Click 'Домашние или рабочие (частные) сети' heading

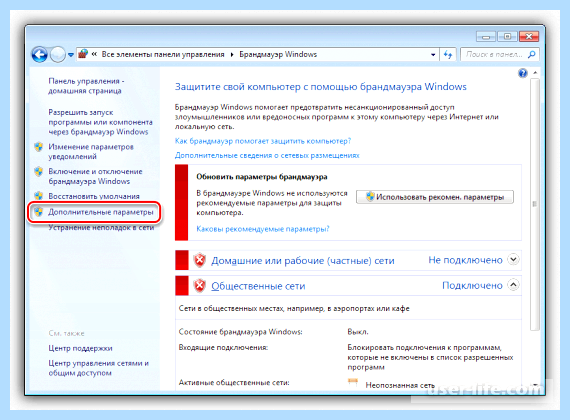pyautogui.click(x=302, y=261)
